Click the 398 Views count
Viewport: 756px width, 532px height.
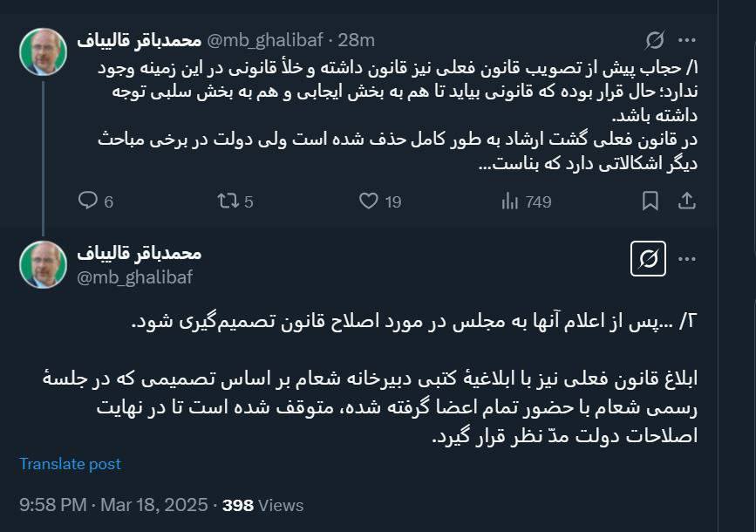(x=263, y=505)
